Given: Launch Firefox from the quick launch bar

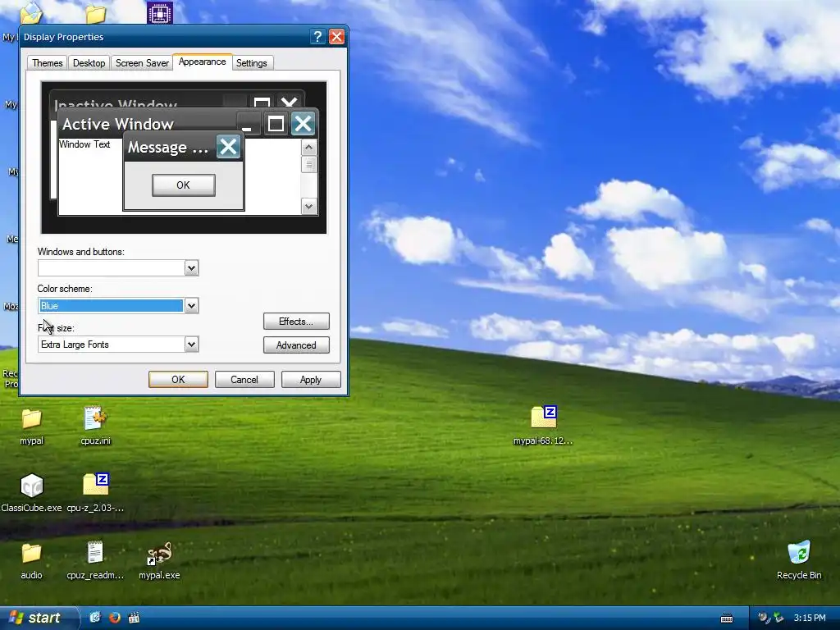Looking at the screenshot, I should 115,618.
